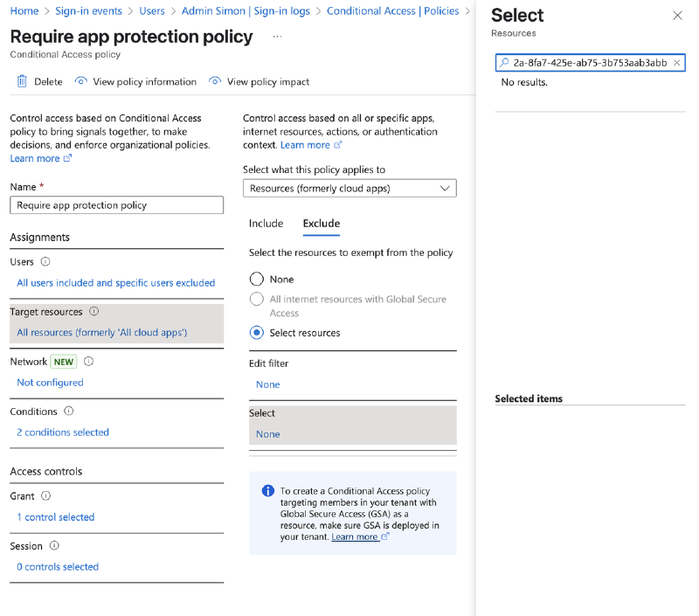Show info tooltip for Session
The image size is (699, 616).
(54, 545)
